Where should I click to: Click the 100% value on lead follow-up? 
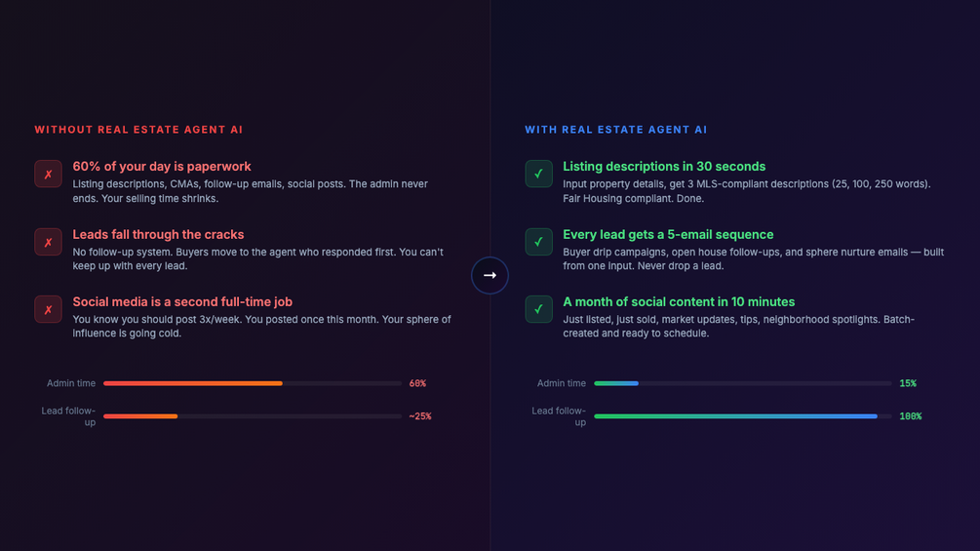pos(910,416)
